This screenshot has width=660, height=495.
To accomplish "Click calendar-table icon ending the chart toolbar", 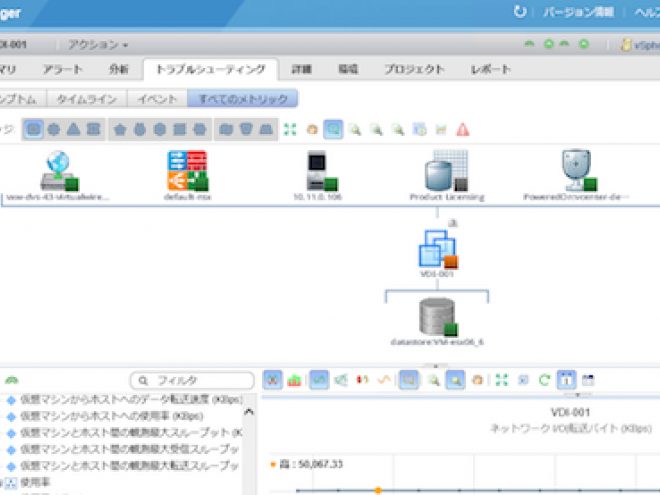I will (588, 381).
